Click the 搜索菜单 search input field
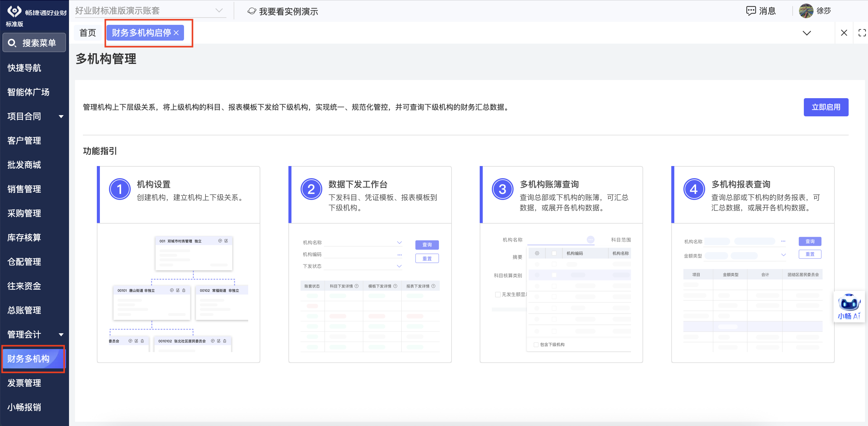The width and height of the screenshot is (868, 426). tap(39, 43)
